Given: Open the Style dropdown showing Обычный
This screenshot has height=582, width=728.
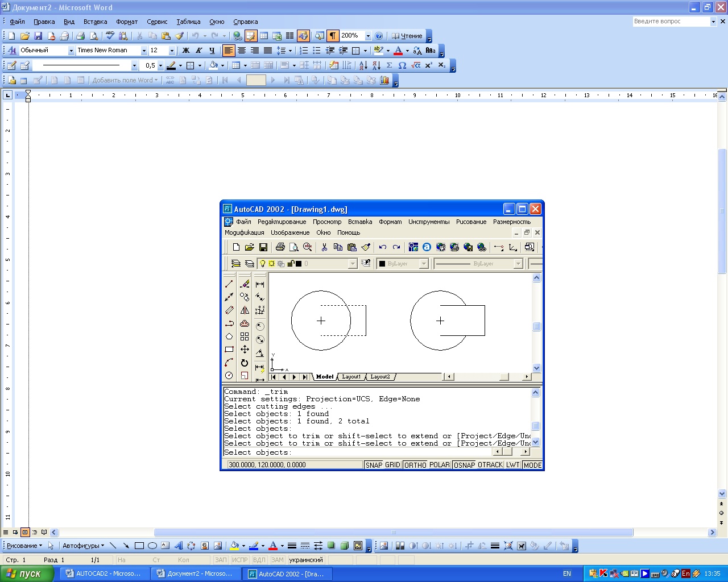Looking at the screenshot, I should click(71, 51).
